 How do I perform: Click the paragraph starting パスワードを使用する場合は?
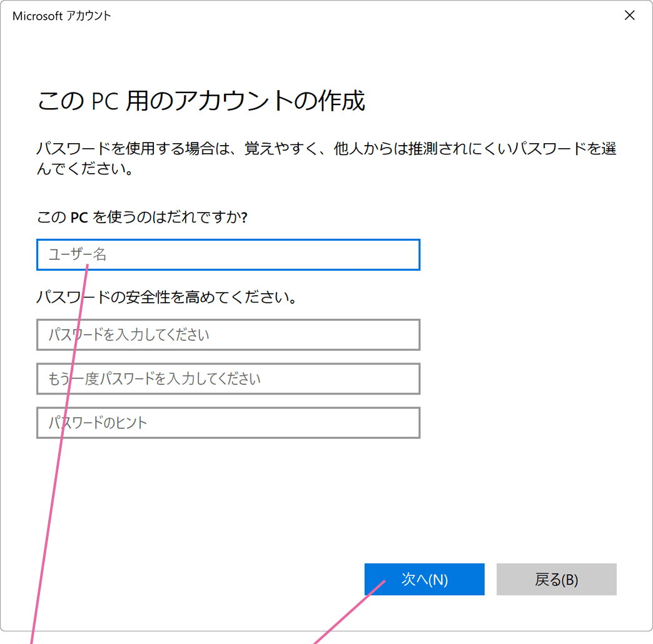[x=326, y=158]
